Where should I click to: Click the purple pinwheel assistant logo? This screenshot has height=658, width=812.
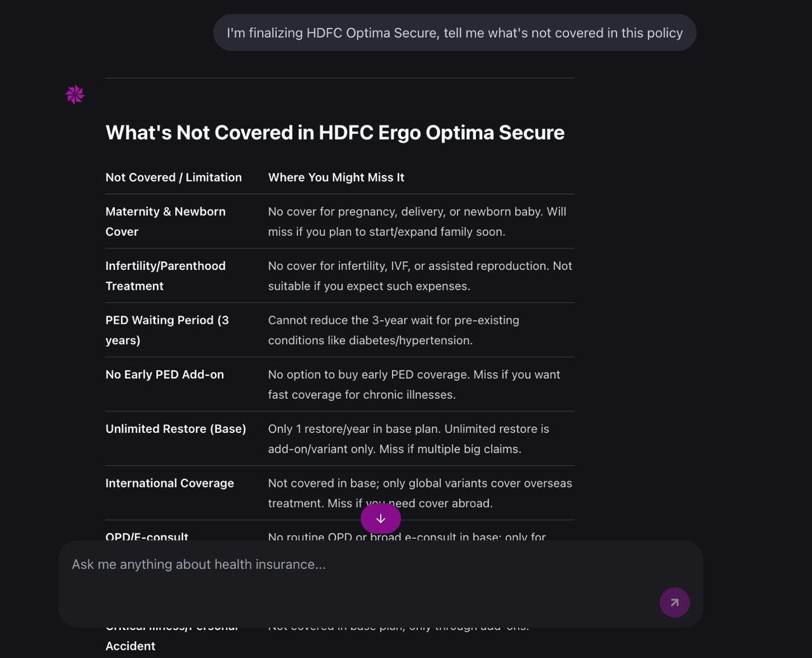75,94
